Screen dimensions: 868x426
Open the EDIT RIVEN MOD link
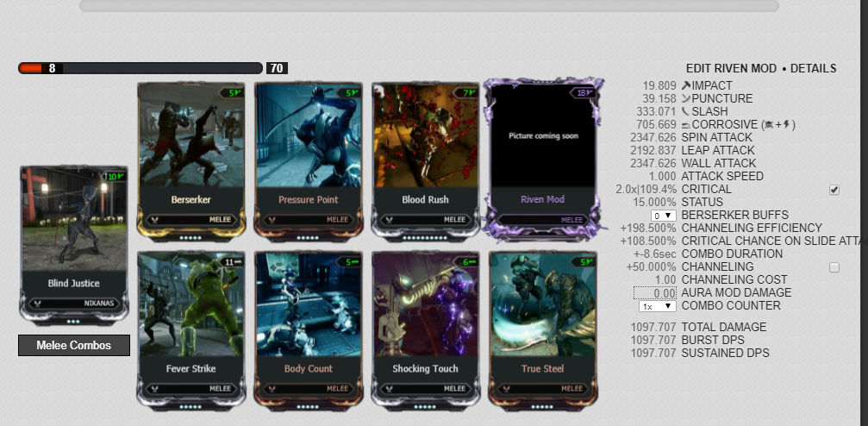(x=731, y=69)
